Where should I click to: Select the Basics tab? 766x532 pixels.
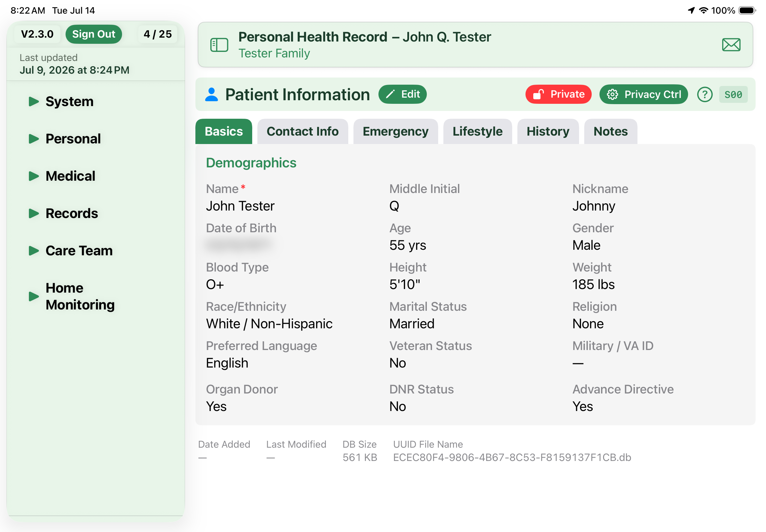point(224,131)
